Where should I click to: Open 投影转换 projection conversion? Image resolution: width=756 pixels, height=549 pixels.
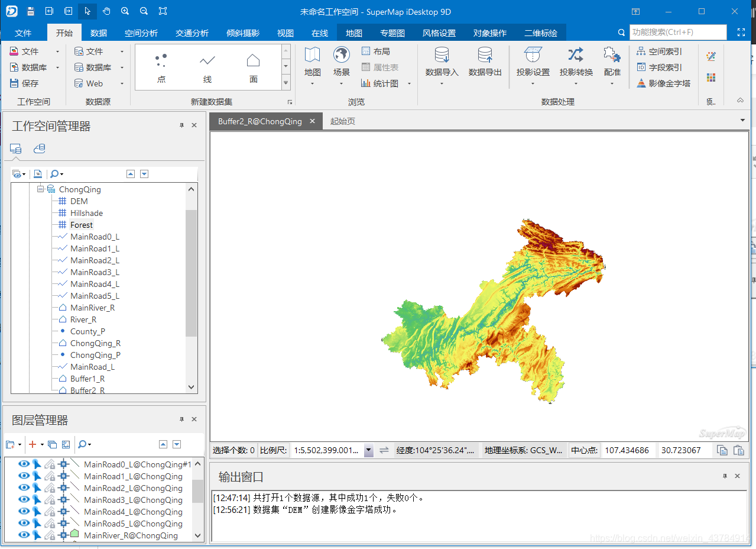pos(576,66)
